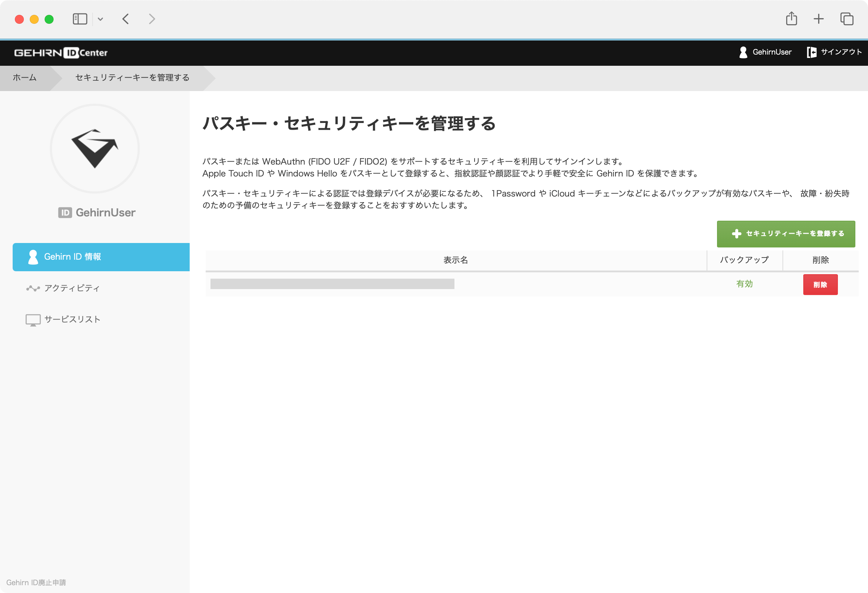This screenshot has width=868, height=593.
Task: Open the Gehirn ID廃止申請 link
Action: click(x=37, y=582)
